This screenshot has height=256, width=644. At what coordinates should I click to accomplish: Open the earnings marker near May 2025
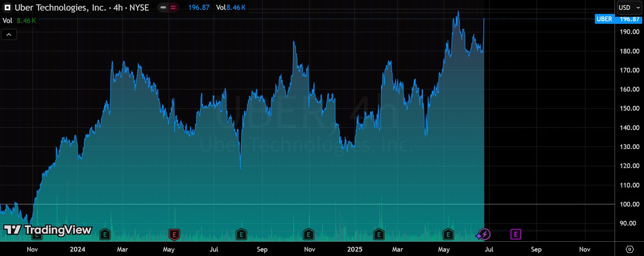[448, 234]
